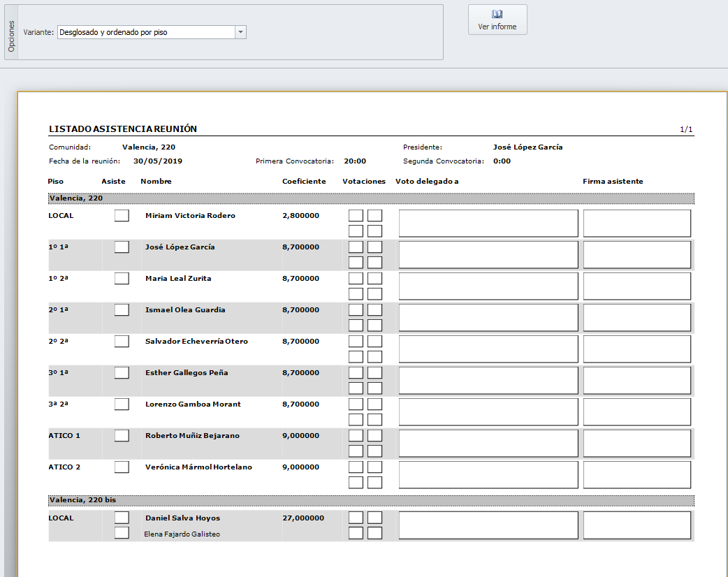Open the Variante dropdown arrow
728x577 pixels.
pyautogui.click(x=240, y=32)
